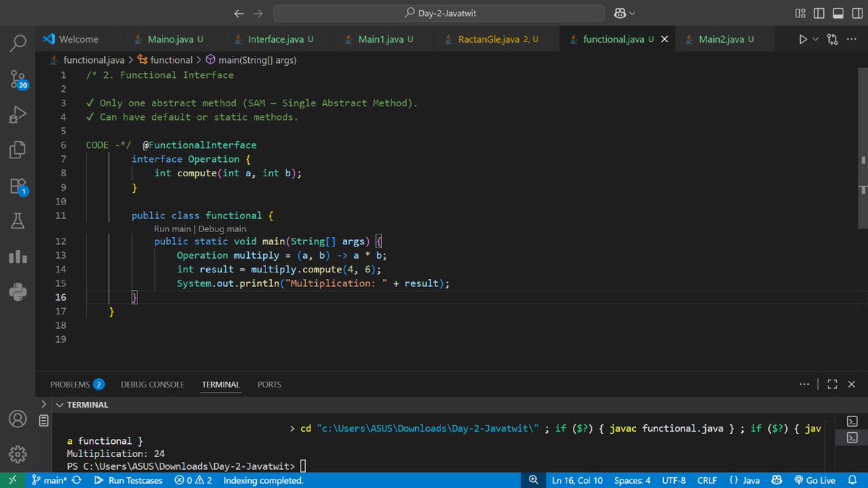868x488 pixels.
Task: Click Go Live in status bar
Action: click(814, 481)
